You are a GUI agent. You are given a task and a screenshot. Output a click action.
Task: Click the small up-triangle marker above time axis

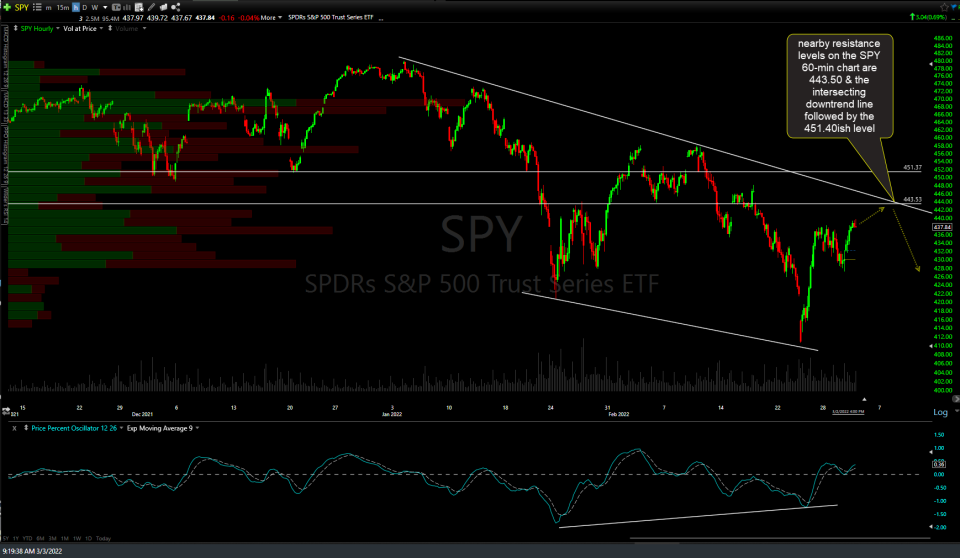tap(864, 399)
